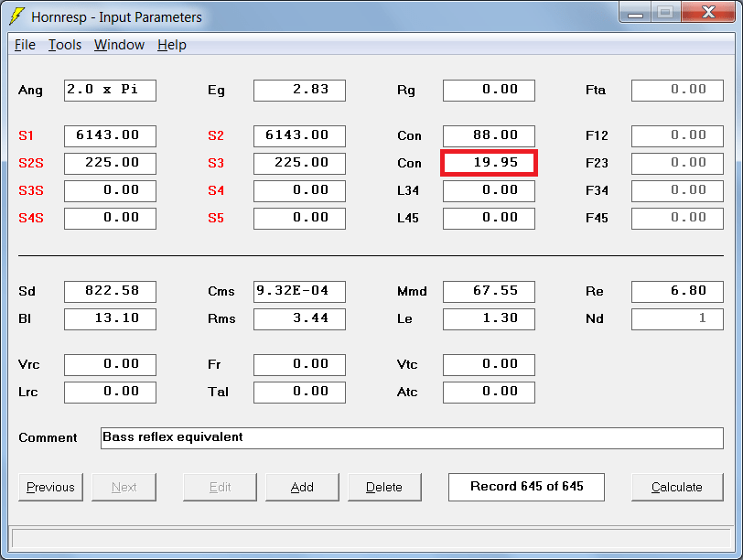The height and width of the screenshot is (560, 743).
Task: Select the Rg input field
Action: (x=489, y=91)
